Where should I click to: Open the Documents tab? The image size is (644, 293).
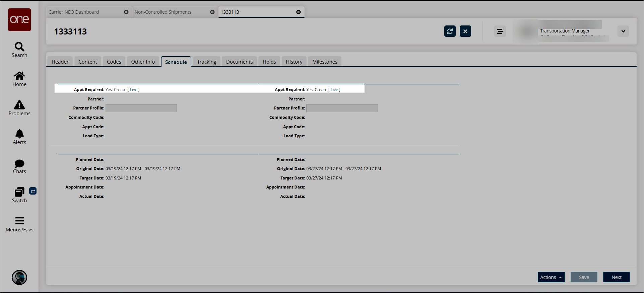[x=240, y=62]
